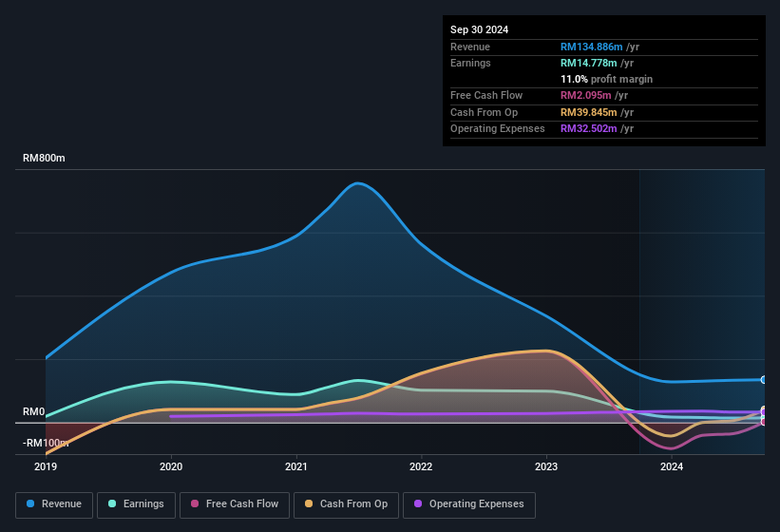Click the teal Earnings legend dot
This screenshot has height=532, width=780.
coord(112,503)
